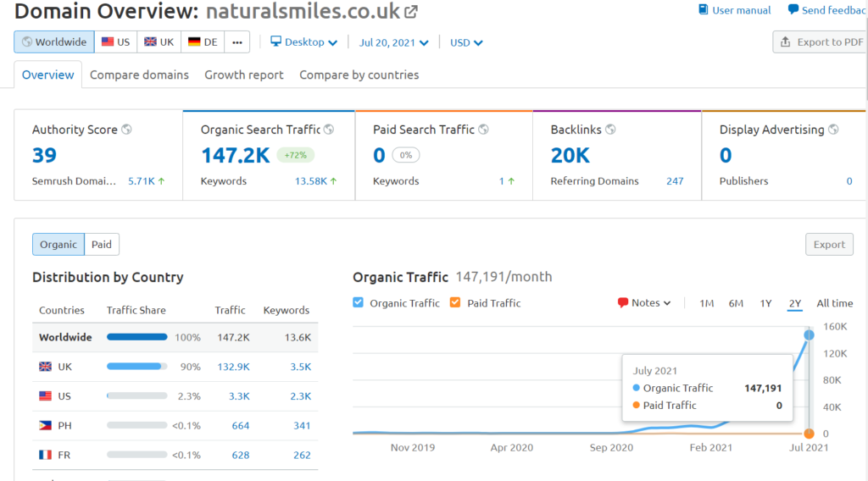Click Referring Domains 247 value
Viewport: 868px width, 481px height.
[675, 180]
